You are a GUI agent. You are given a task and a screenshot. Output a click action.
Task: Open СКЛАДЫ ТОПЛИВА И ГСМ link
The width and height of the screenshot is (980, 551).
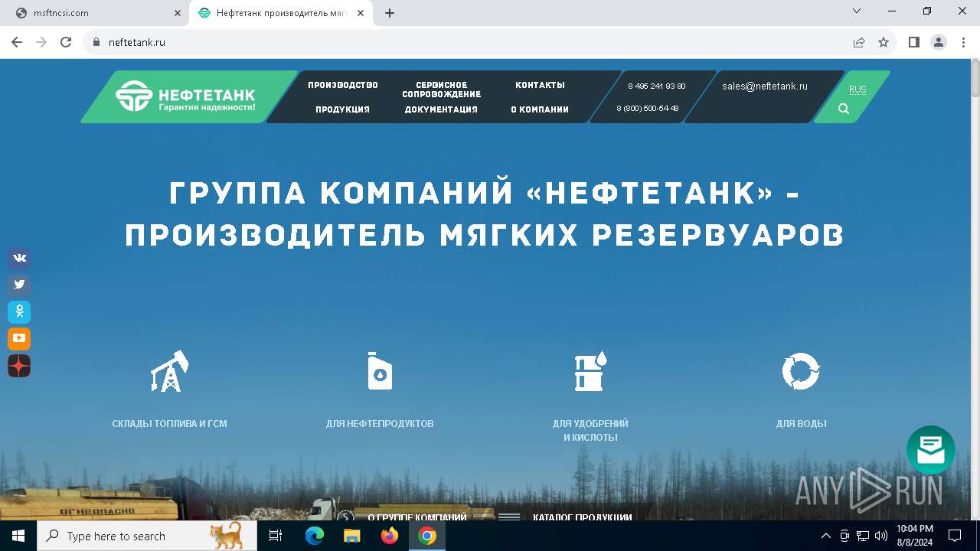click(169, 424)
